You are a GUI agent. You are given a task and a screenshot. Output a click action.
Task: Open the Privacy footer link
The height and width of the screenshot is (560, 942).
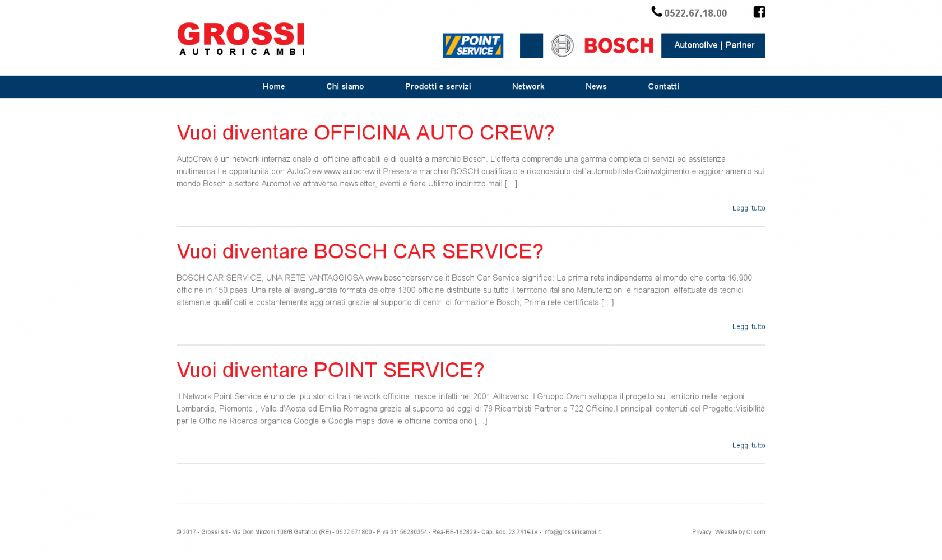(701, 532)
